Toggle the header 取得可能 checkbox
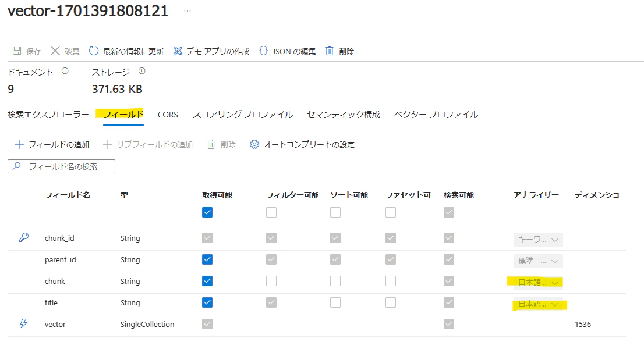Screen dimensions: 644x342 pyautogui.click(x=207, y=212)
